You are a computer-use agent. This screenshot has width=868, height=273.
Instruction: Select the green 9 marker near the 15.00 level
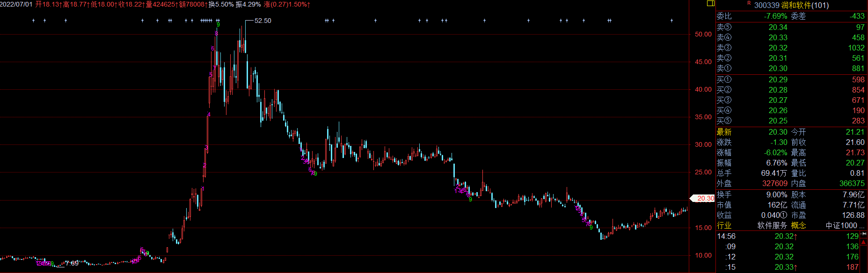click(591, 228)
